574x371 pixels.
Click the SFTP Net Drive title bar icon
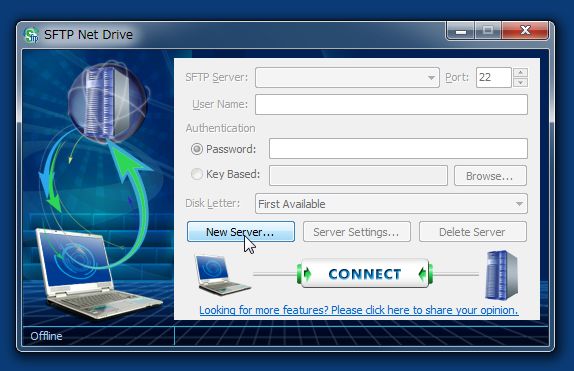31,35
